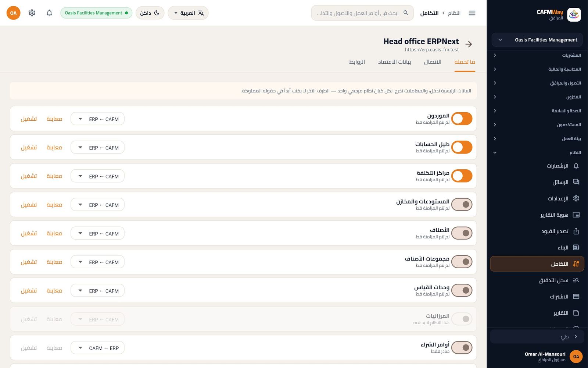The height and width of the screenshot is (368, 588).
Task: Open سجل التدقيق in the sidebar
Action: click(x=537, y=280)
